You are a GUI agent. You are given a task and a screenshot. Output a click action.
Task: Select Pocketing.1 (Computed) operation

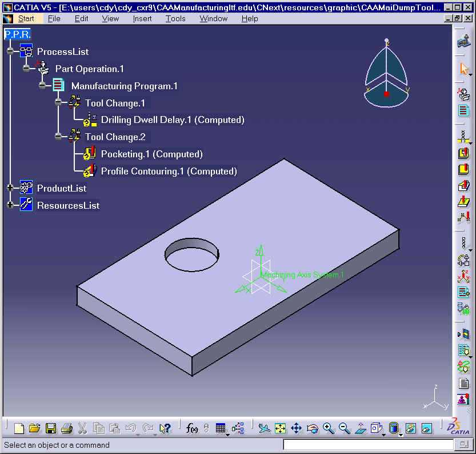[x=151, y=154]
